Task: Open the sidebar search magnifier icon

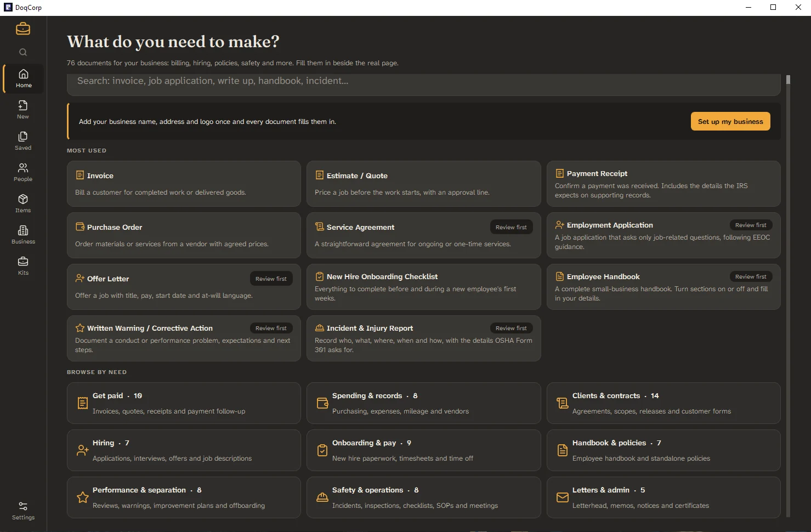Action: [23, 52]
